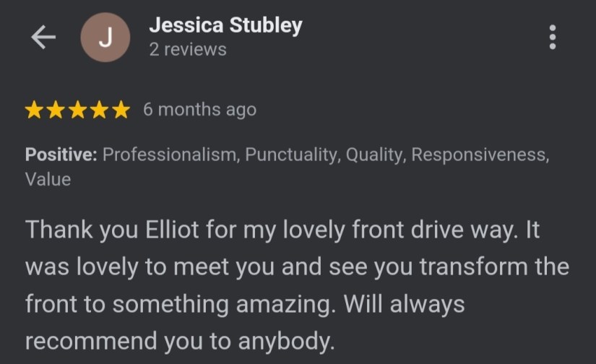Go back using the left arrow
The image size is (596, 364).
click(43, 38)
